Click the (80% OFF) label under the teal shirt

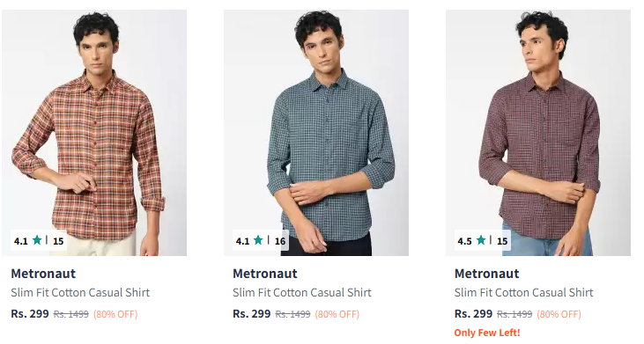point(337,314)
